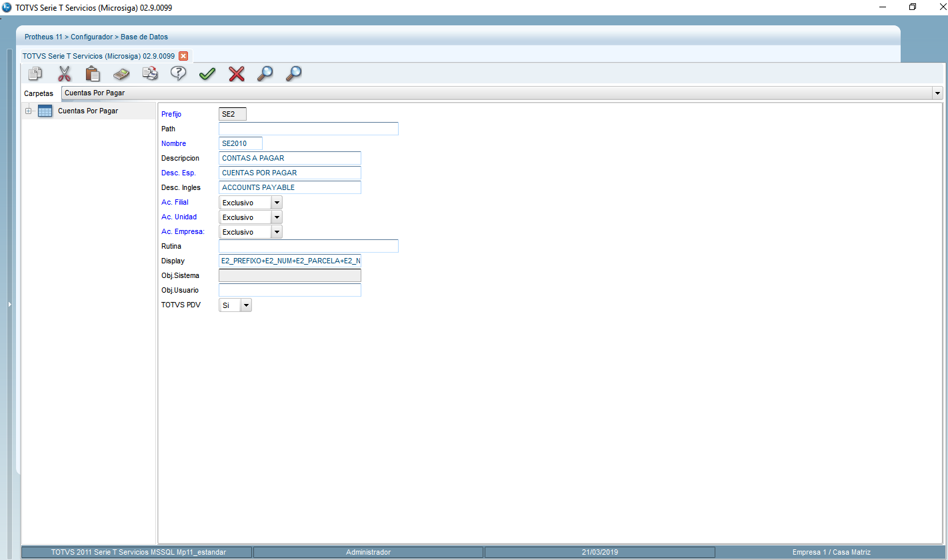Click the 21/03/2019 date in status bar
Image resolution: width=948 pixels, height=560 pixels.
tap(600, 552)
